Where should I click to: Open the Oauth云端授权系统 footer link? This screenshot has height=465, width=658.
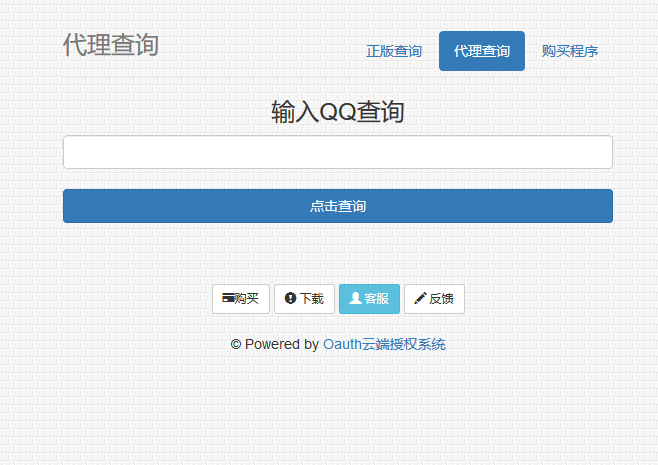tap(384, 344)
